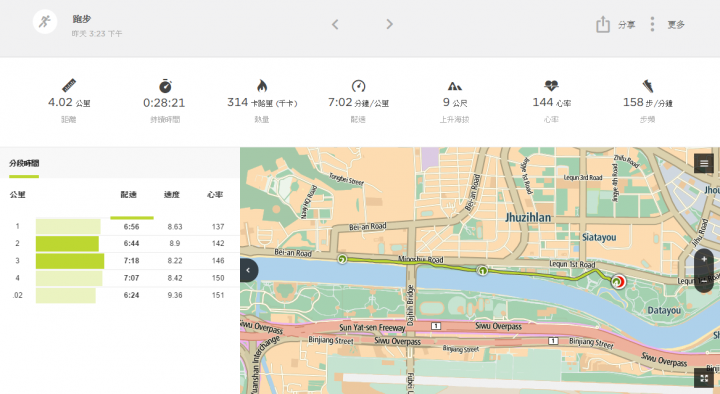The image size is (720, 394).
Task: Click the 7:02 average pace value
Action: click(358, 102)
